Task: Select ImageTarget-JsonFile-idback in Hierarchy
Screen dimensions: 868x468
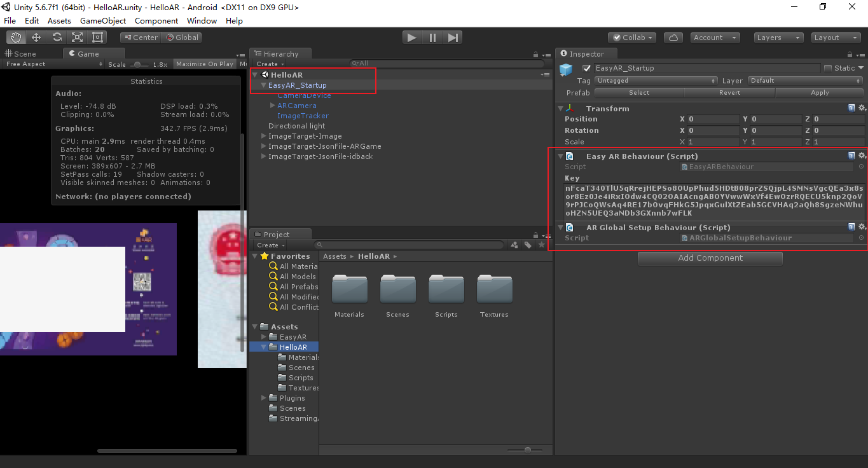Action: (x=320, y=156)
